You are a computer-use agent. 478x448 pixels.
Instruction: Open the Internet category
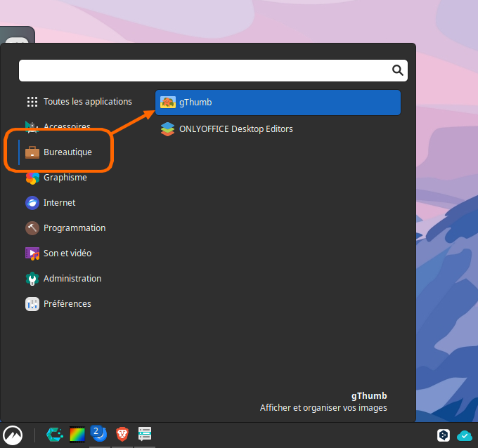(x=59, y=203)
